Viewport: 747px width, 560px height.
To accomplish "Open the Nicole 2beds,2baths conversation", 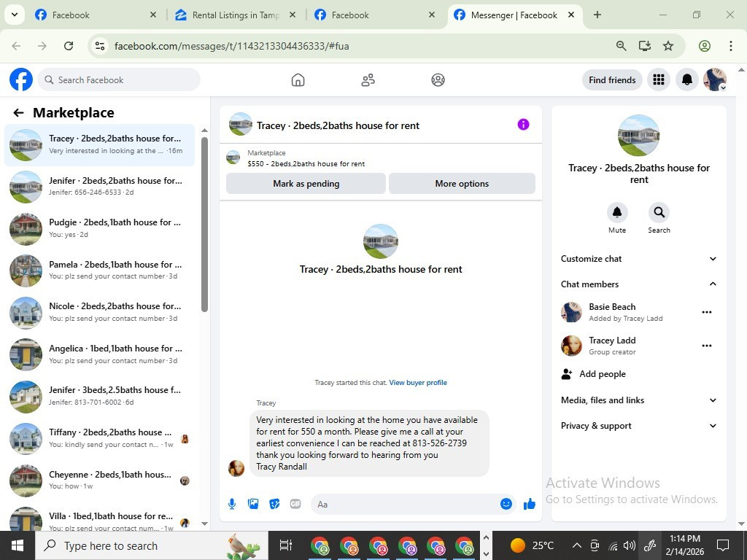I will pyautogui.click(x=99, y=312).
